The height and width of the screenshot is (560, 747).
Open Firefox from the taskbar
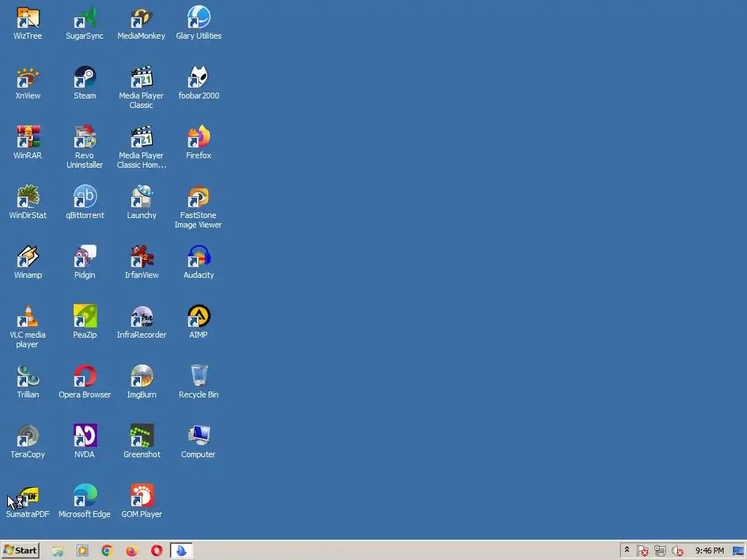pyautogui.click(x=132, y=551)
